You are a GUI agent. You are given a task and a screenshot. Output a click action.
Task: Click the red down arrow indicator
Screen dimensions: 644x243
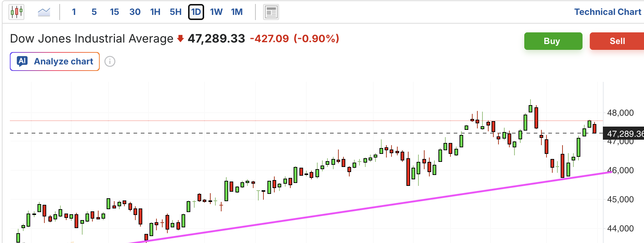pyautogui.click(x=180, y=39)
